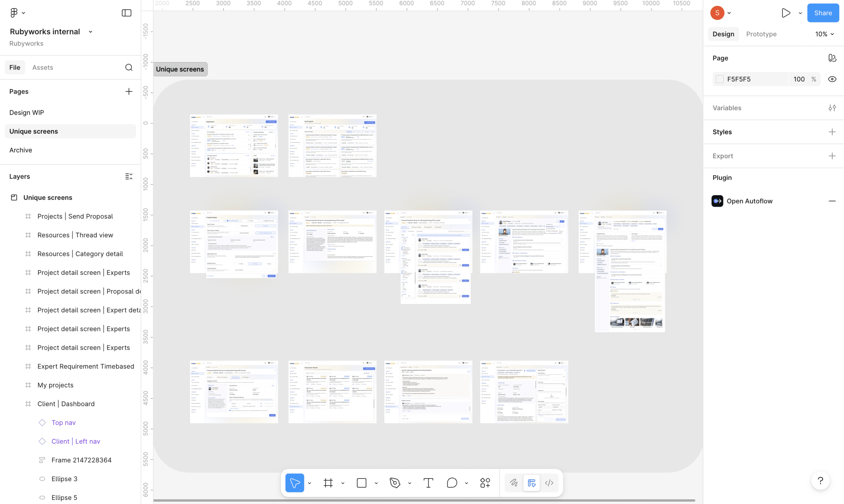This screenshot has height=504, width=844.
Task: Open page color styles icon
Action: click(832, 58)
